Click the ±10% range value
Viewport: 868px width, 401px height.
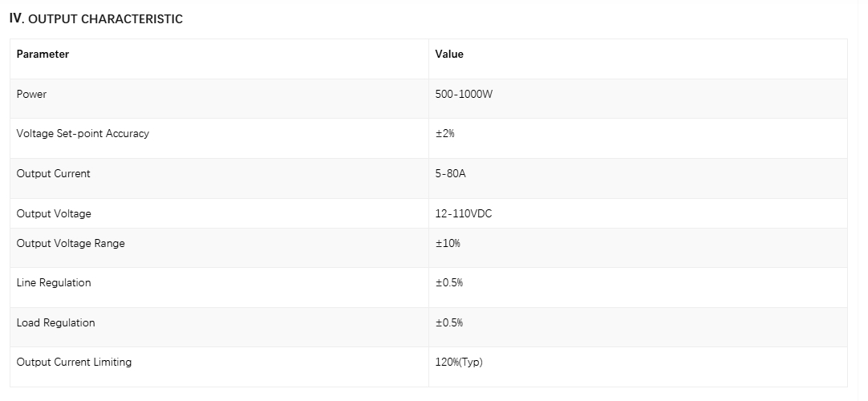click(x=448, y=243)
